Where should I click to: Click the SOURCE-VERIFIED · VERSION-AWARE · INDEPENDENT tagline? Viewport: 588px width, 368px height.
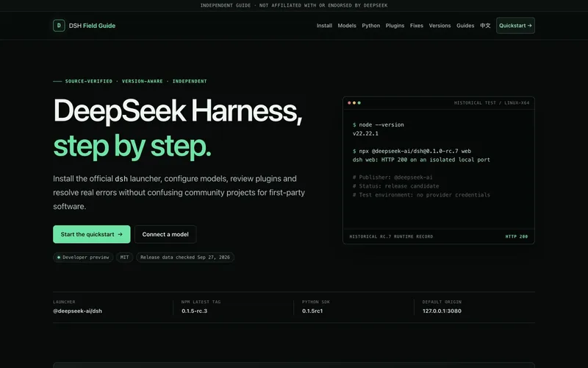(x=136, y=81)
